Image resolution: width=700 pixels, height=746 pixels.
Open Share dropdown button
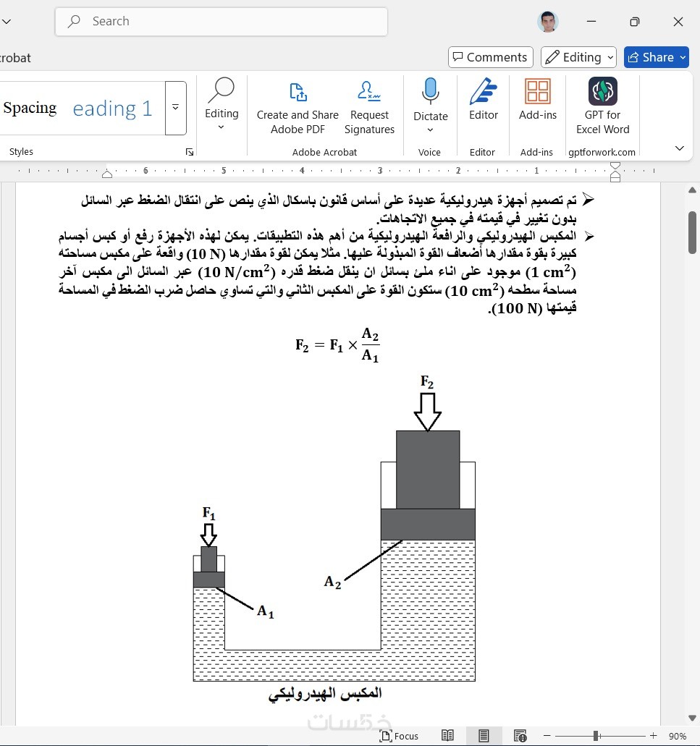tap(657, 57)
